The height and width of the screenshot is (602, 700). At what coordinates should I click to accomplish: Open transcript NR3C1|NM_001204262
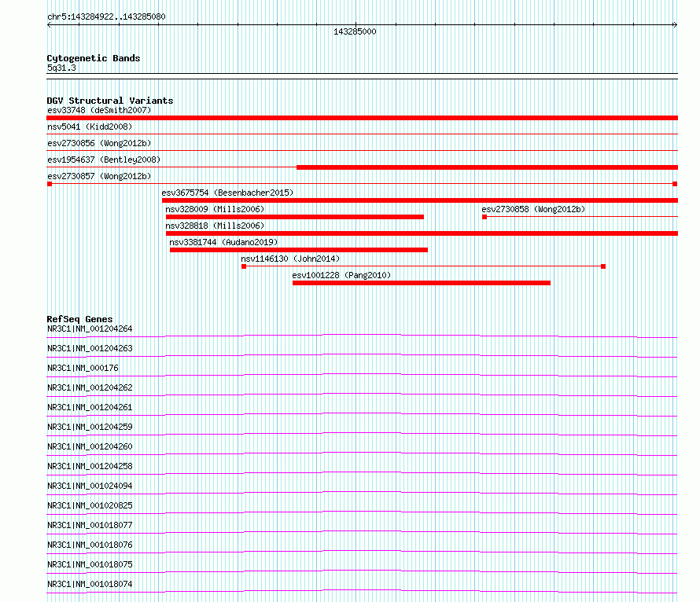point(90,387)
